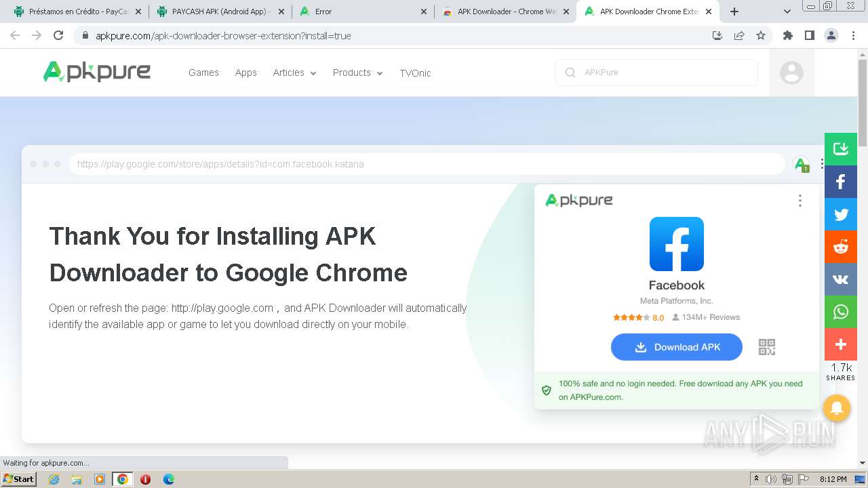Bookmark this page with star icon
Screen dimensions: 868x488
pyautogui.click(x=761, y=35)
